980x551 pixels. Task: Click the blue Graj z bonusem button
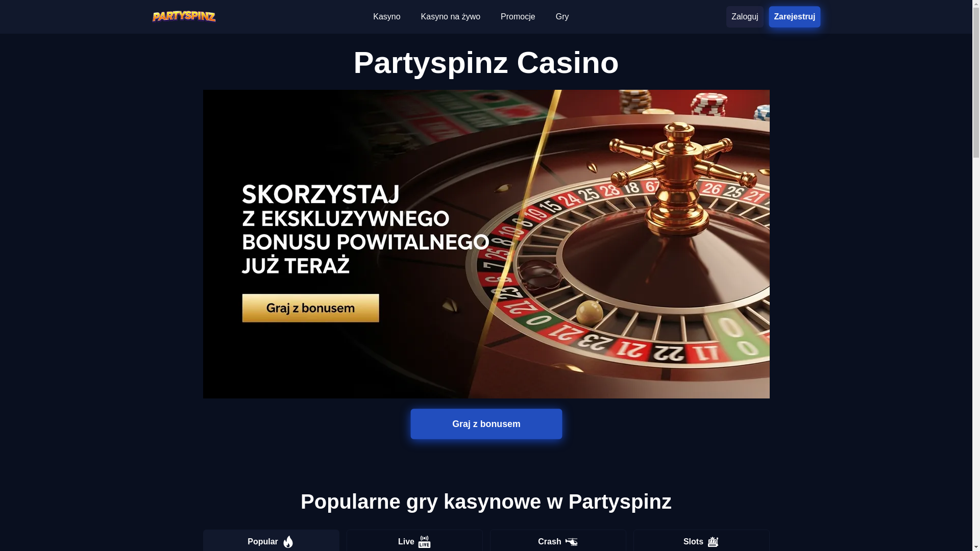point(486,424)
